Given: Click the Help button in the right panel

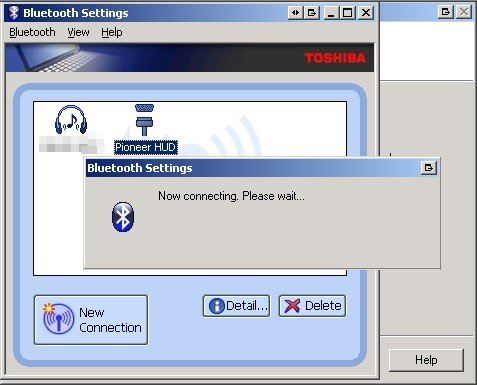Looking at the screenshot, I should (426, 360).
